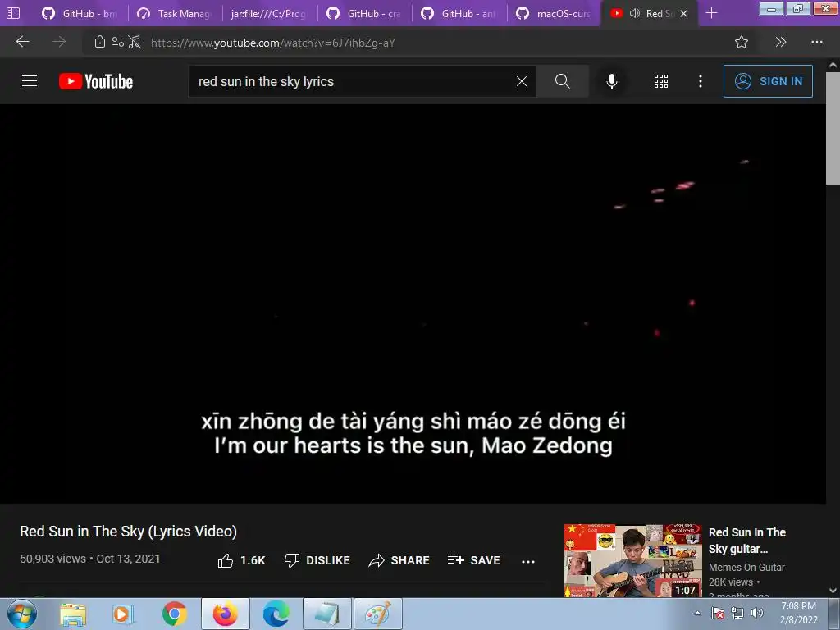Expand the toolbar overflow chevrons

click(x=781, y=42)
